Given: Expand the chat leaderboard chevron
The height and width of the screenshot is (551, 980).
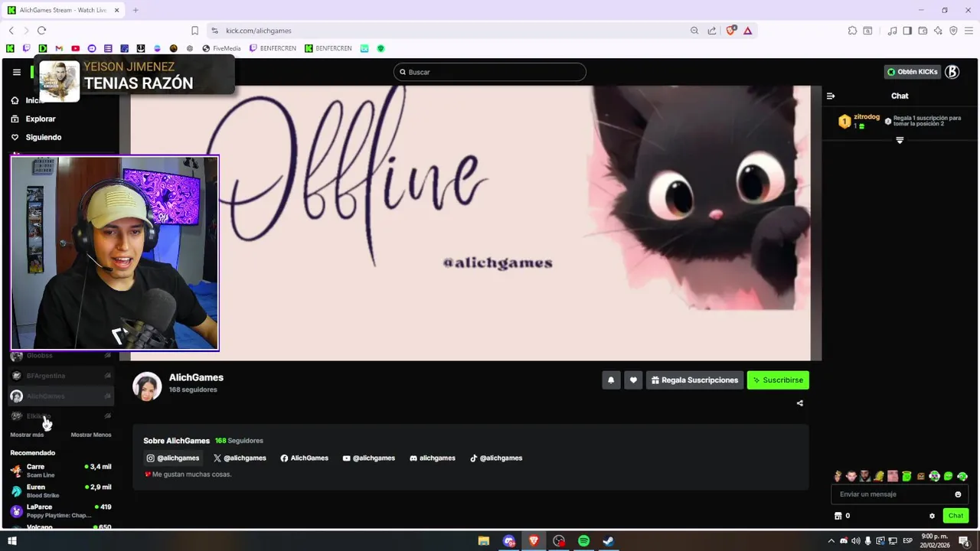Looking at the screenshot, I should tap(900, 140).
